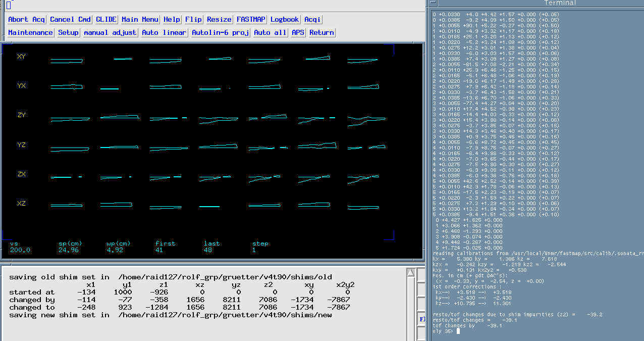Choose the Setup option

point(68,32)
